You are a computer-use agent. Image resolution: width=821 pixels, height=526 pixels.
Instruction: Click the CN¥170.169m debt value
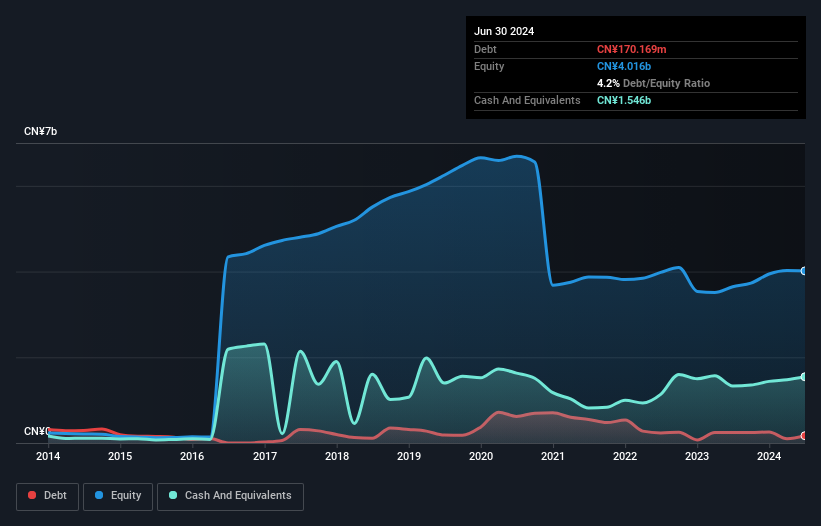click(x=631, y=49)
